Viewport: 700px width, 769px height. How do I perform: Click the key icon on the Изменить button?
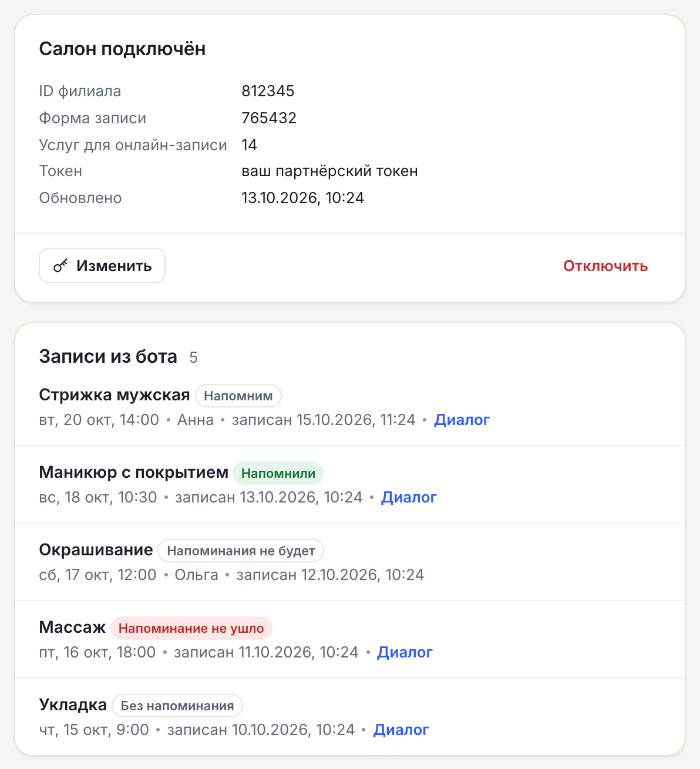coord(60,266)
